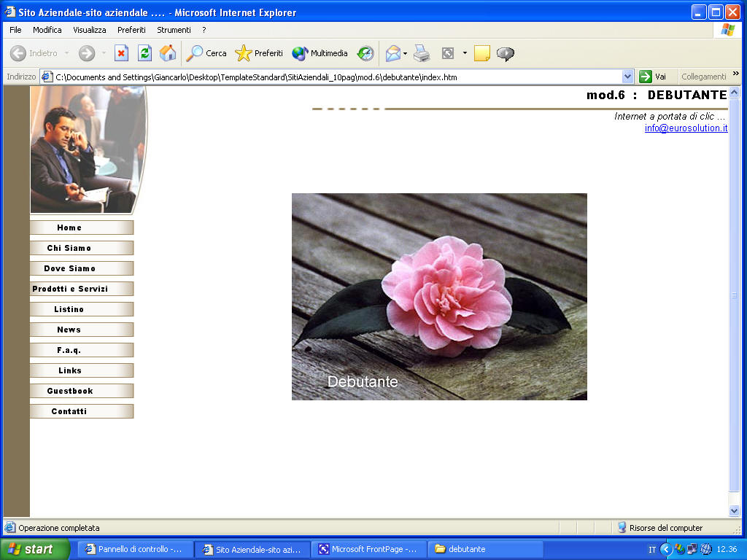Image resolution: width=747 pixels, height=560 pixels.
Task: Go to the Links page button
Action: coord(82,371)
